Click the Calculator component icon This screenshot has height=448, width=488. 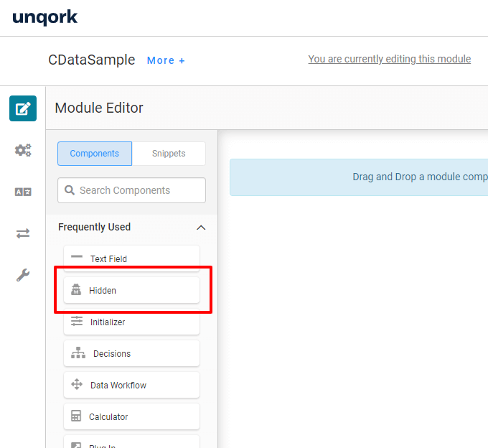pyautogui.click(x=76, y=417)
